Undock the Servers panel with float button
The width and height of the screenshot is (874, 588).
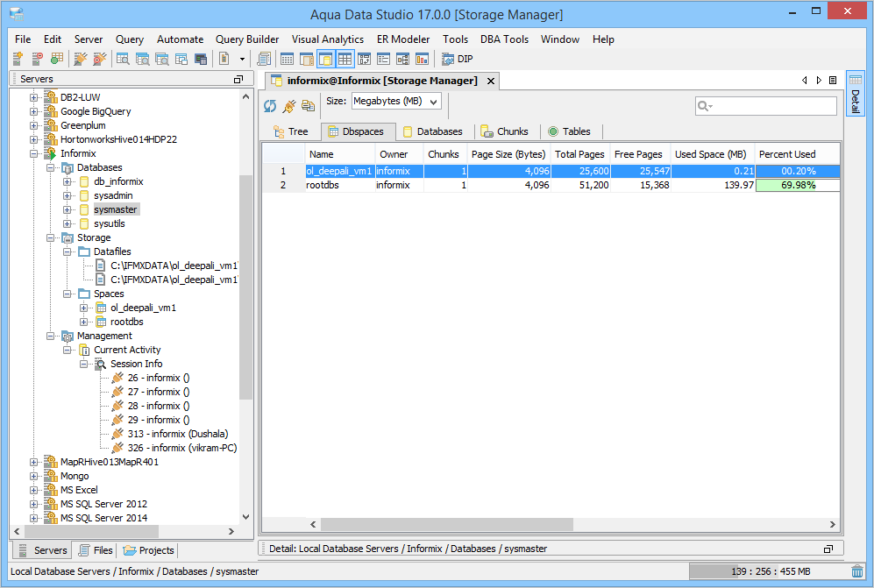[238, 79]
